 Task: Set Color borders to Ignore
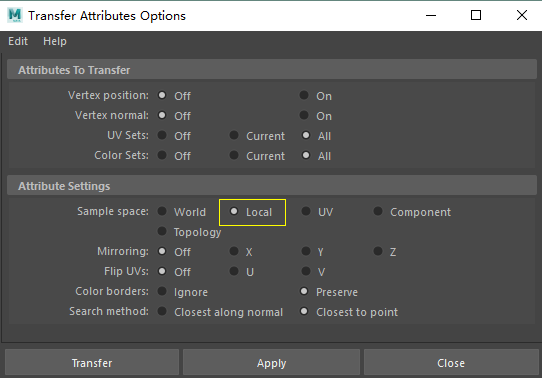[x=162, y=291]
